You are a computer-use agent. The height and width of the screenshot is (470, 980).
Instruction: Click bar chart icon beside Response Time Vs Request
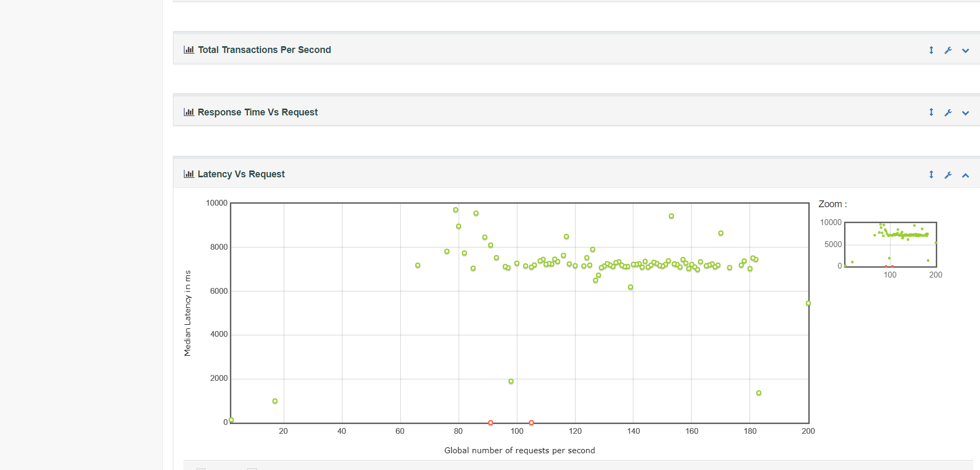coord(189,112)
